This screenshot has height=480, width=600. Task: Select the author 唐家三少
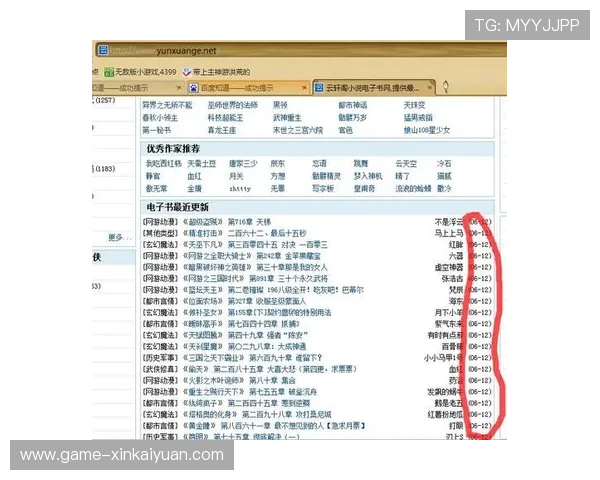coord(243,164)
